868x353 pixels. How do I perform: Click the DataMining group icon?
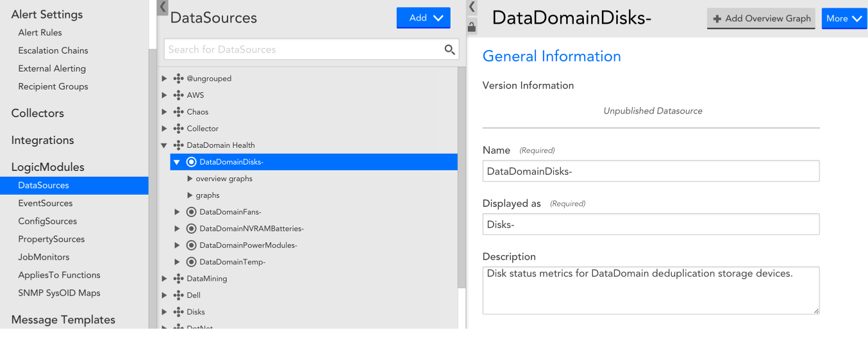pos(178,278)
